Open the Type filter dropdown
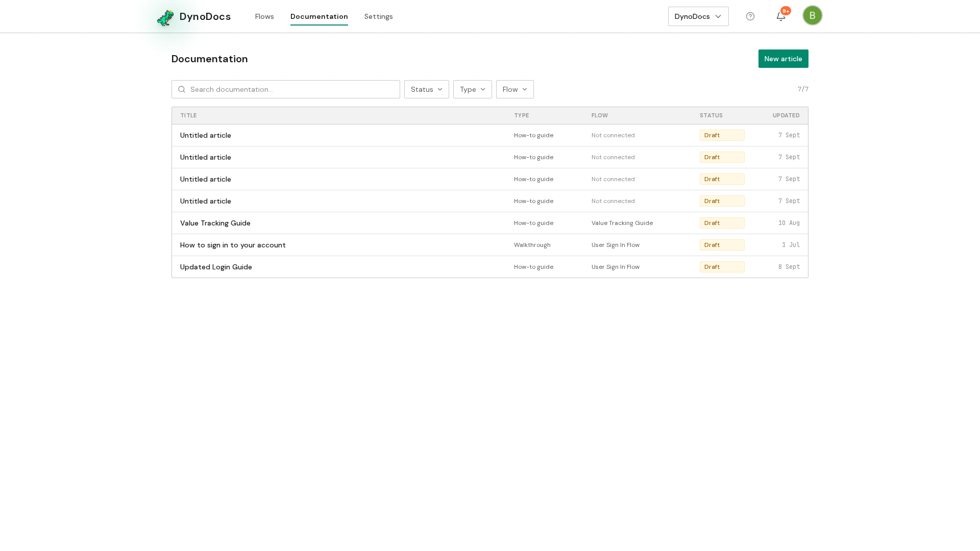980x551 pixels. pos(473,89)
